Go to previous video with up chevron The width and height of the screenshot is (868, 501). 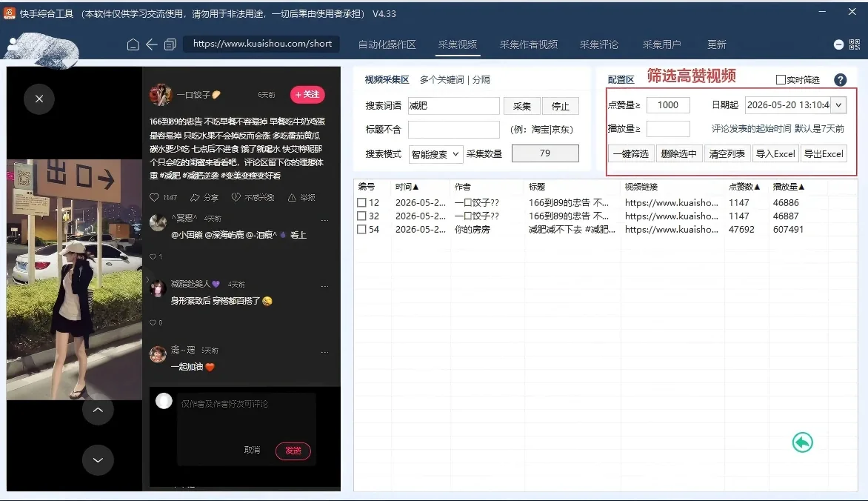pos(98,410)
